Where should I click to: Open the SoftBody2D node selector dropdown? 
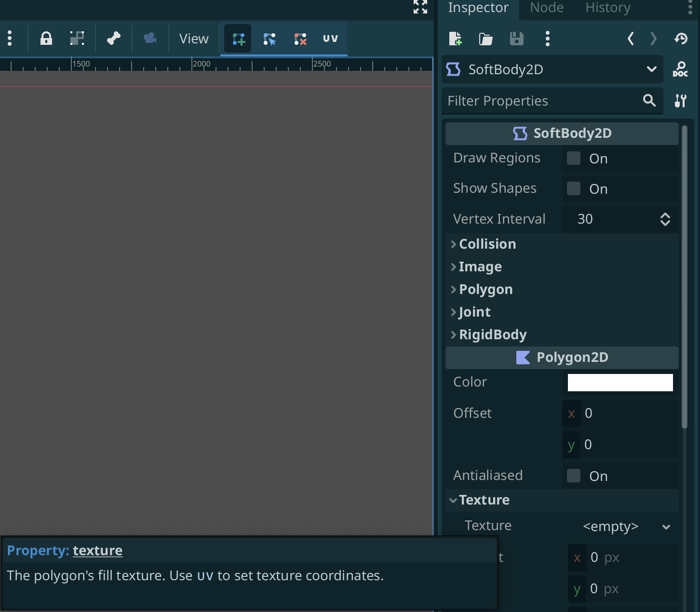(552, 69)
